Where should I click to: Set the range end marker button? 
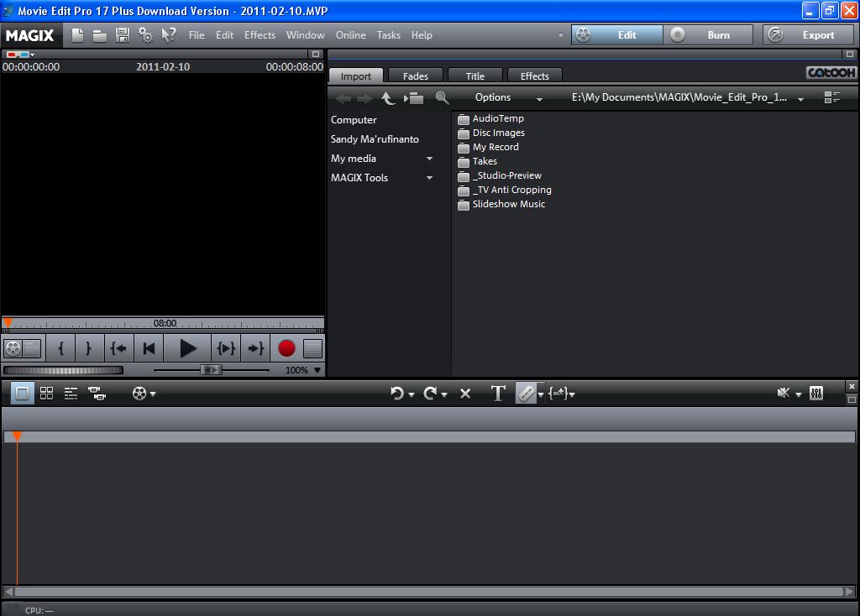pos(88,348)
